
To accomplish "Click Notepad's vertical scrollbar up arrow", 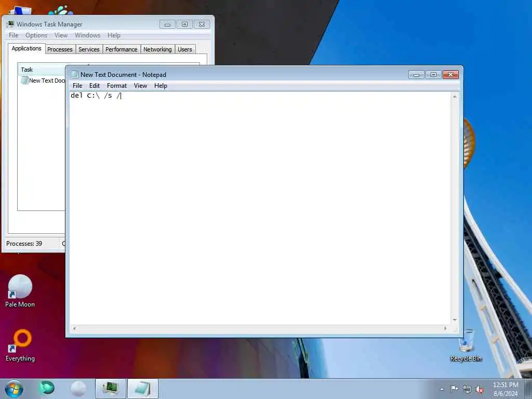I will pos(455,97).
